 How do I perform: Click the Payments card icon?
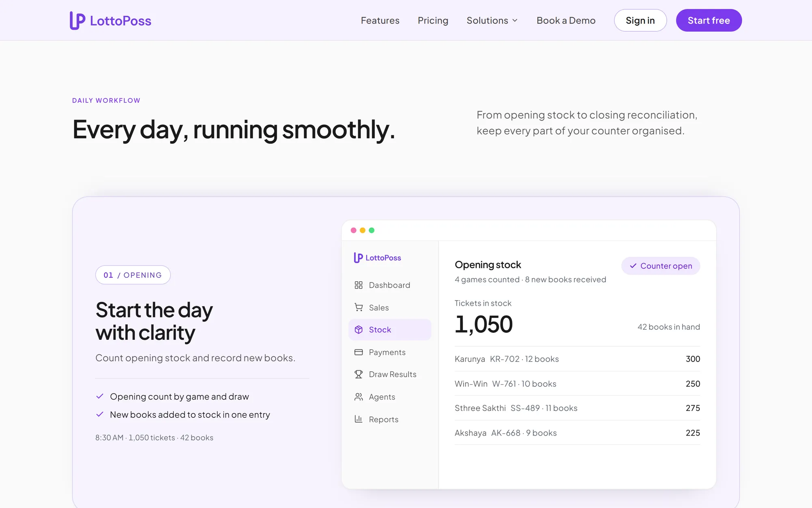358,352
